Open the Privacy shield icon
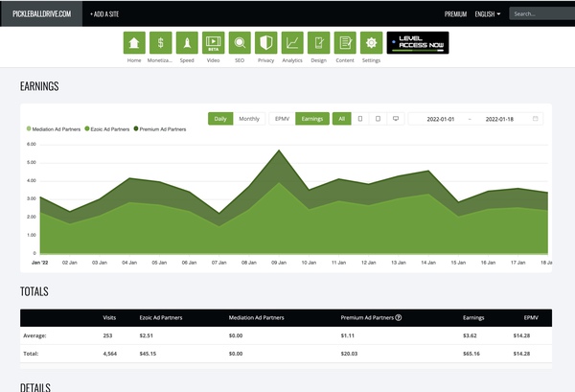This screenshot has width=575, height=392. click(266, 43)
